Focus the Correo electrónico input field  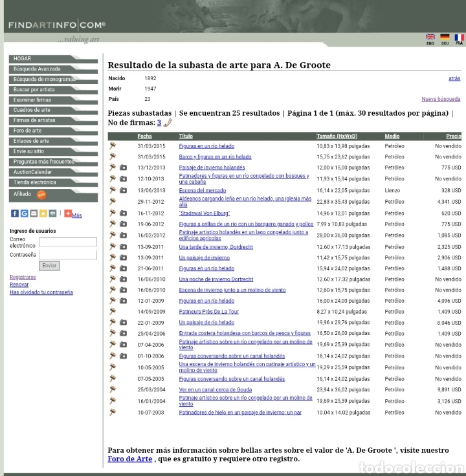[x=68, y=242]
